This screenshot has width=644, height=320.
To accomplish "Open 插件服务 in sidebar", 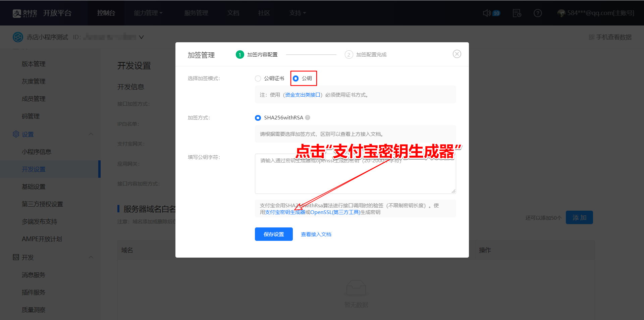I will (x=34, y=292).
